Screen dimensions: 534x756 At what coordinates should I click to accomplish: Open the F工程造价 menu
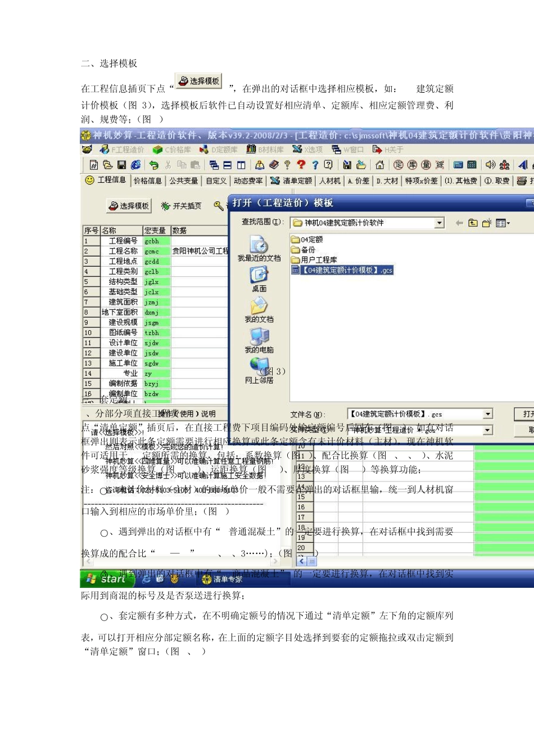tap(122, 150)
